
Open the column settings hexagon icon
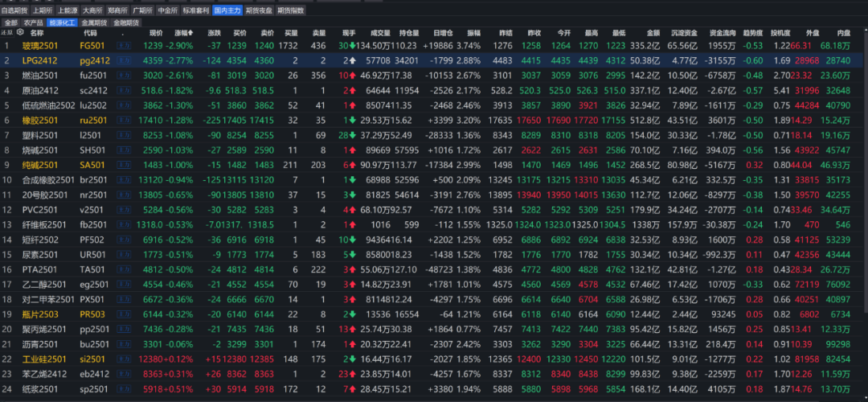20,33
